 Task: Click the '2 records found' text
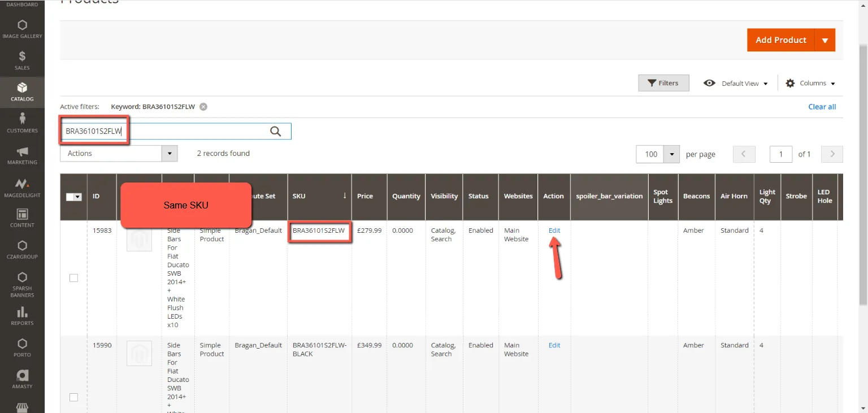[x=223, y=153]
